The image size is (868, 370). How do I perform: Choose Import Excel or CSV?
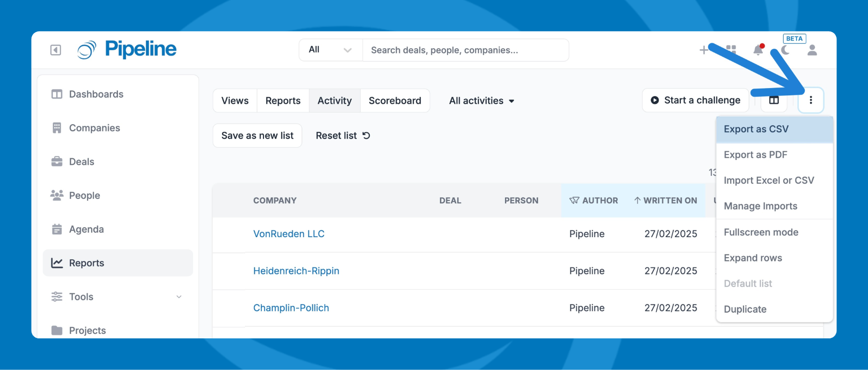pos(769,180)
